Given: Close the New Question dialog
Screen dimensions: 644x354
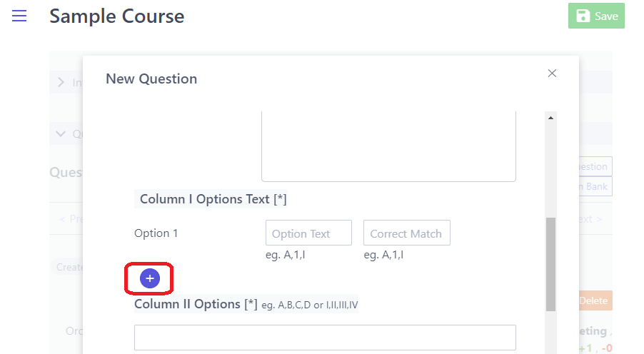Looking at the screenshot, I should [x=552, y=73].
